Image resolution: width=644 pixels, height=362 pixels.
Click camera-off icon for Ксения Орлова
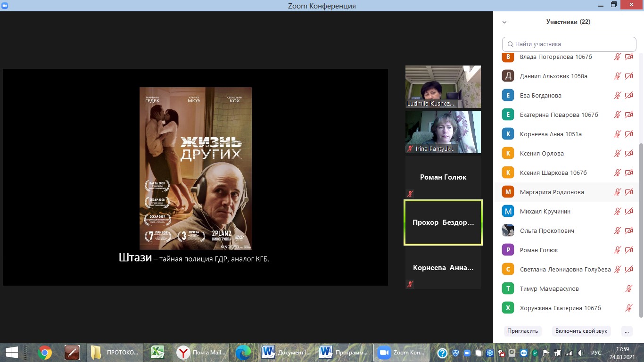point(629,153)
